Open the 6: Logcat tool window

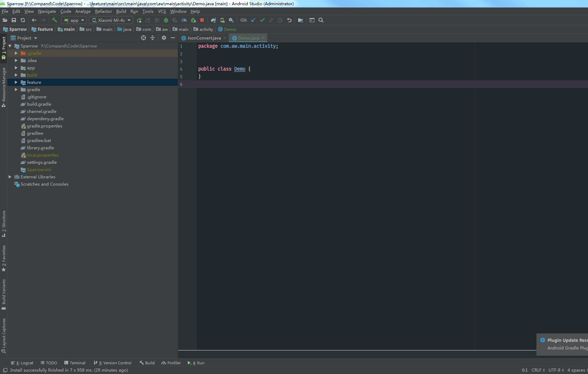tap(22, 363)
